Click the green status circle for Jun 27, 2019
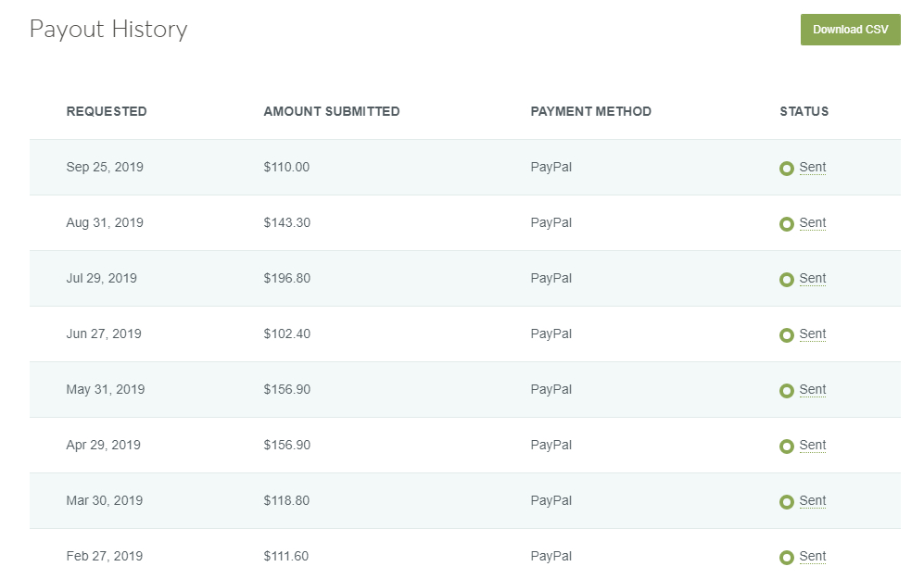The width and height of the screenshot is (924, 579). [786, 335]
